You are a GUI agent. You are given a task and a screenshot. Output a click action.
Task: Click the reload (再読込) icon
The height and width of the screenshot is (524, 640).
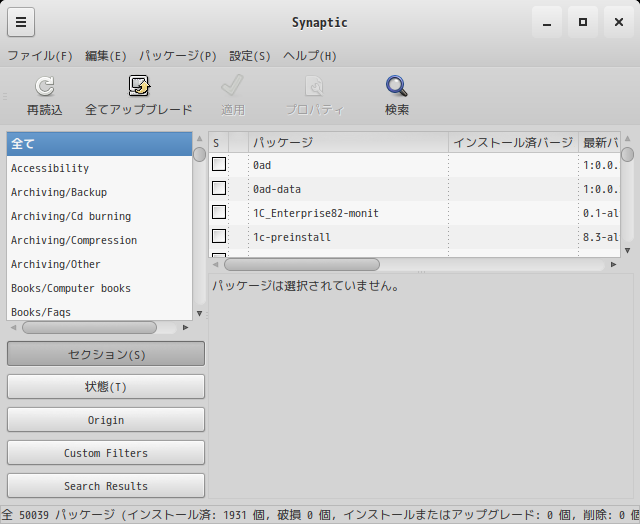point(44,86)
